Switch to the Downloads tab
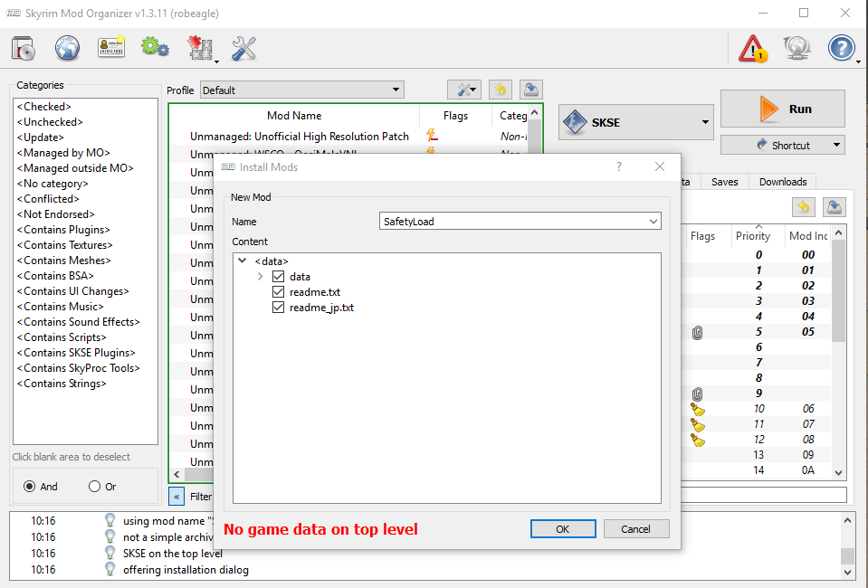This screenshot has width=868, height=588. (783, 182)
